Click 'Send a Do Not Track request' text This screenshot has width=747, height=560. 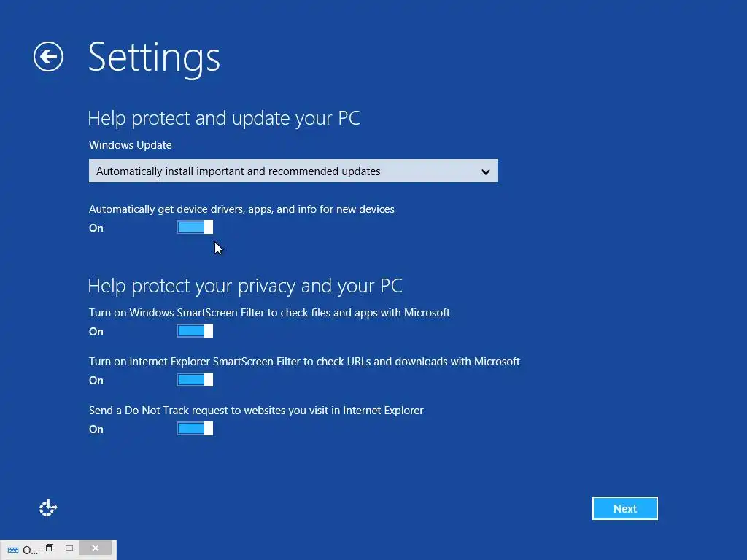tap(256, 411)
